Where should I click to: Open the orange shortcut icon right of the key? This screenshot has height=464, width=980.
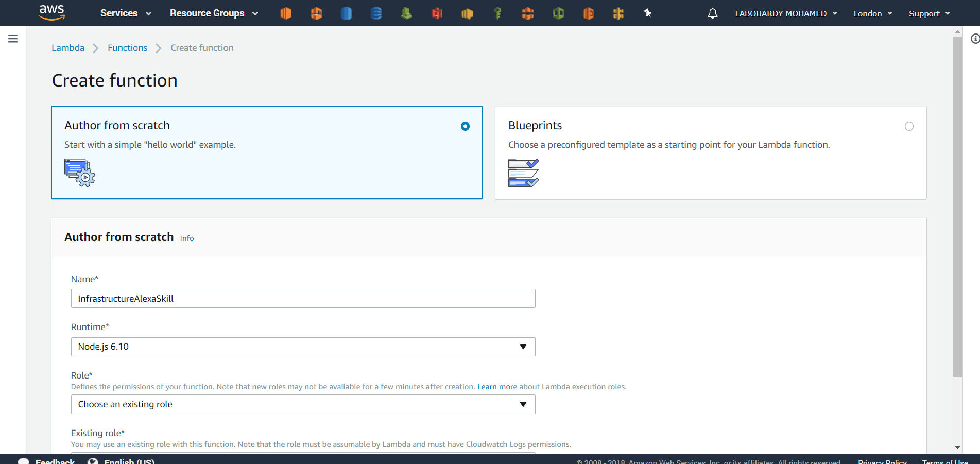tap(528, 13)
